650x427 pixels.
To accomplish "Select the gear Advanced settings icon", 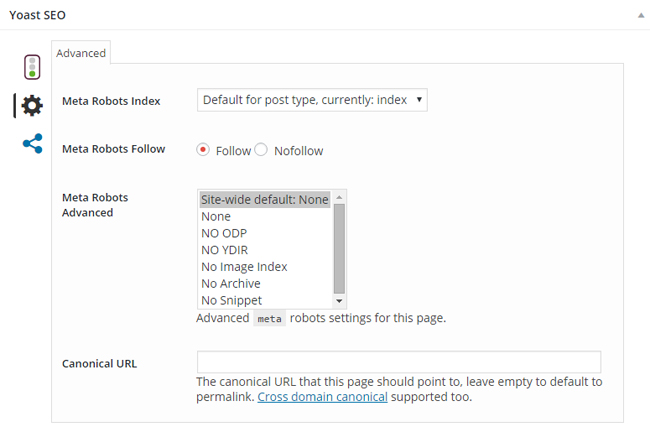I will (32, 105).
